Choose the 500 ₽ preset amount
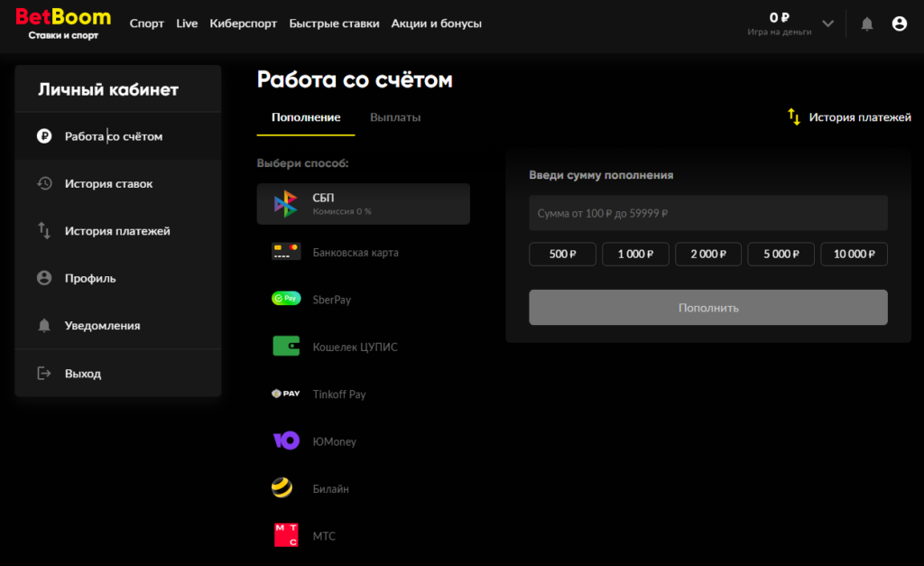924x566 pixels. (563, 254)
